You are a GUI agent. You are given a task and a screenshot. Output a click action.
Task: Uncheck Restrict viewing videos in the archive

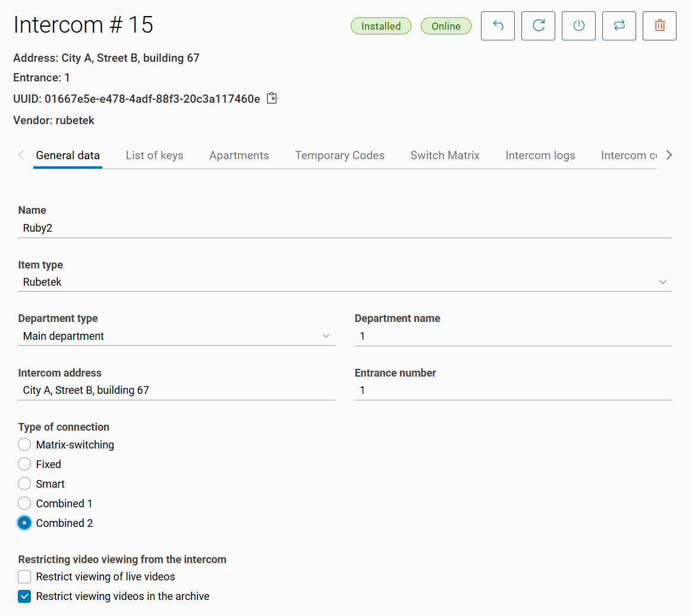[24, 596]
